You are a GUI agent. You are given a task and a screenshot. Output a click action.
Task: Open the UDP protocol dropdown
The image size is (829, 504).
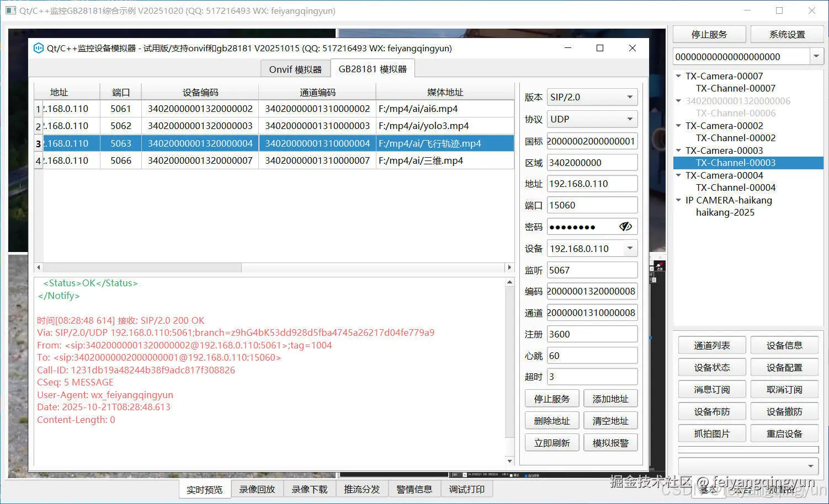[x=630, y=119]
